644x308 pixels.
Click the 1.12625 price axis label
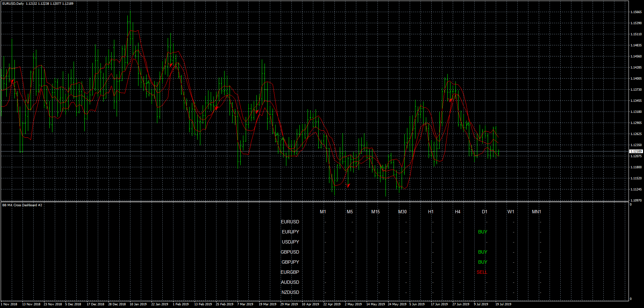click(x=636, y=134)
